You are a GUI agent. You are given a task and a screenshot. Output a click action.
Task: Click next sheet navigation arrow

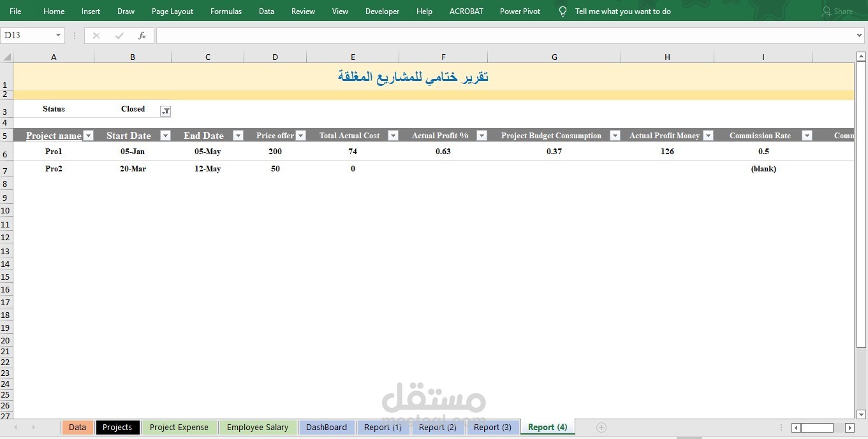(33, 428)
